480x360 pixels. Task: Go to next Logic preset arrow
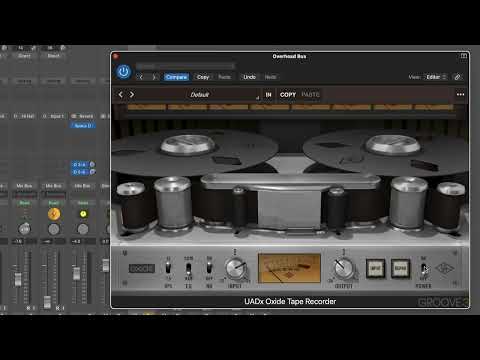[154, 77]
